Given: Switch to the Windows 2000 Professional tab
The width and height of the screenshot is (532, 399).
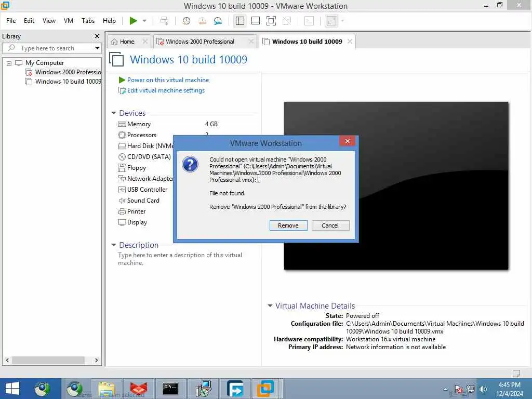Looking at the screenshot, I should (200, 42).
